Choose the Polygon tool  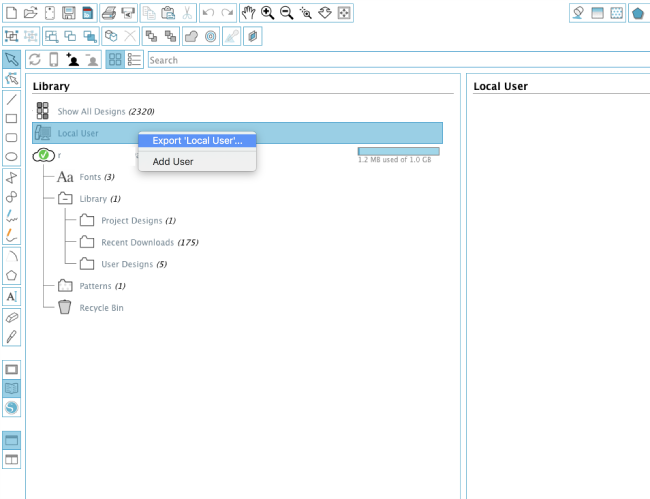12,275
